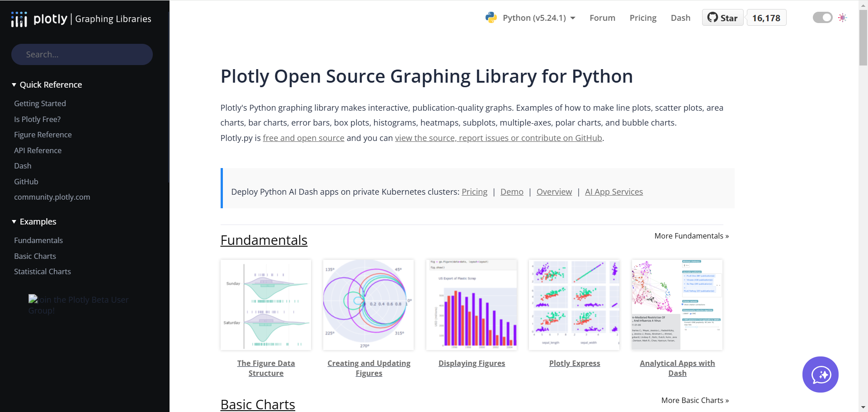
Task: Click Overview link in the deploy banner
Action: click(554, 192)
